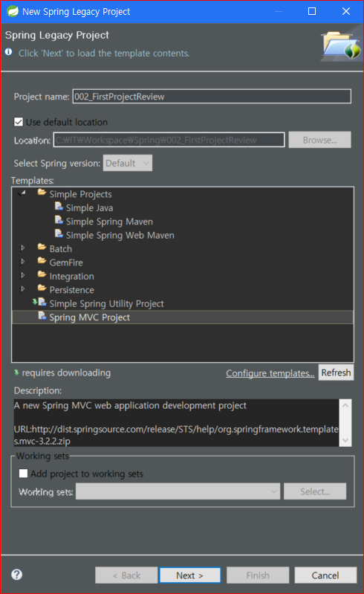
Task: Maximize the New Spring Legacy Project window
Action: (312, 11)
